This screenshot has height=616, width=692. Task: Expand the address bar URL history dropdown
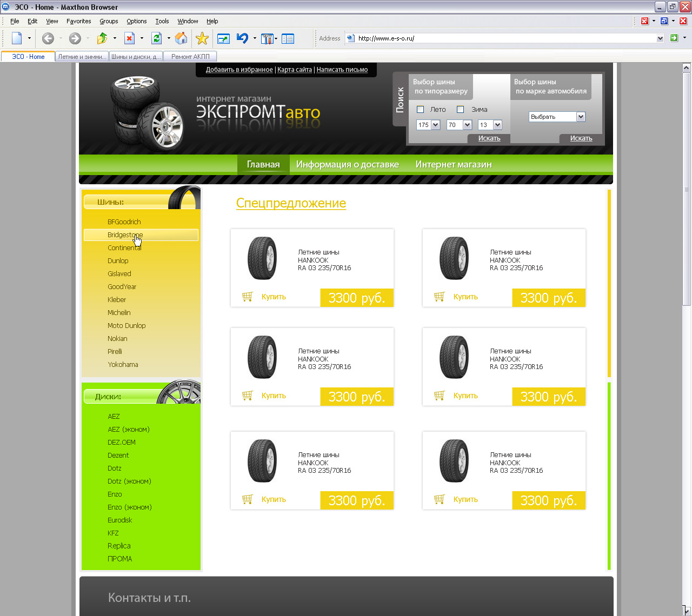(x=660, y=38)
